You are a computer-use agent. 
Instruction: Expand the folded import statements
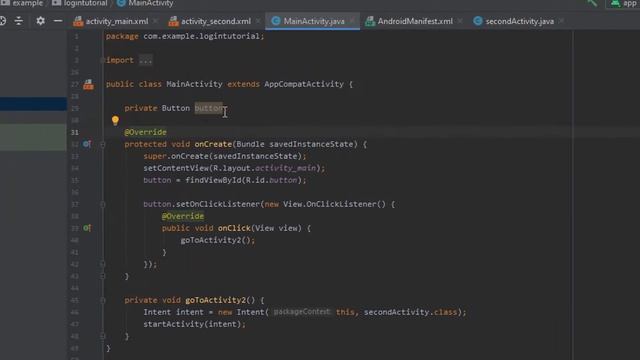(x=102, y=60)
